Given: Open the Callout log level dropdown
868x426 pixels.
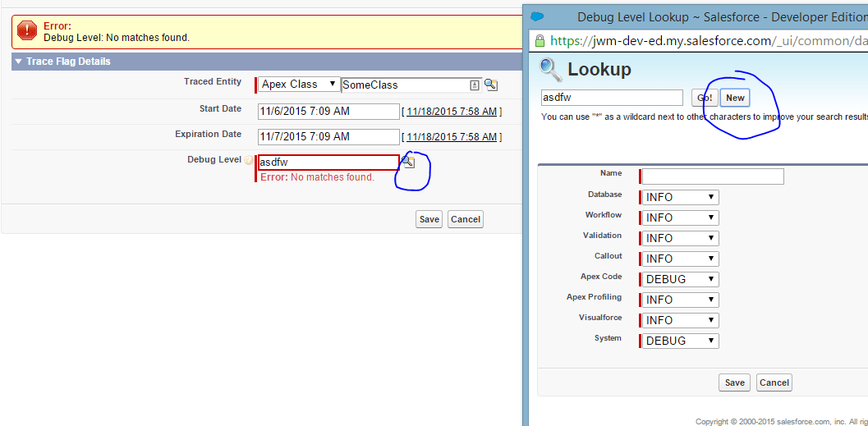Looking at the screenshot, I should coord(680,259).
